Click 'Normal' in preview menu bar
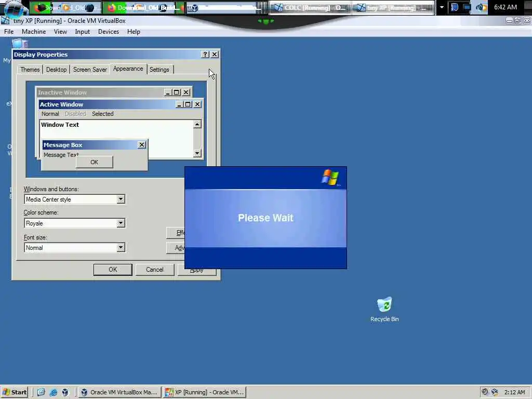The height and width of the screenshot is (399, 532). pyautogui.click(x=50, y=114)
